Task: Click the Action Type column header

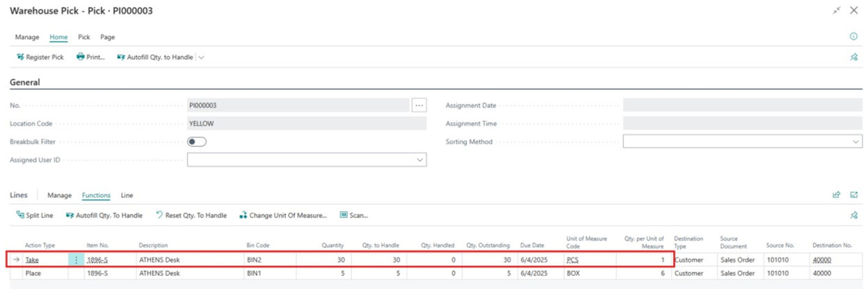Action: point(40,245)
